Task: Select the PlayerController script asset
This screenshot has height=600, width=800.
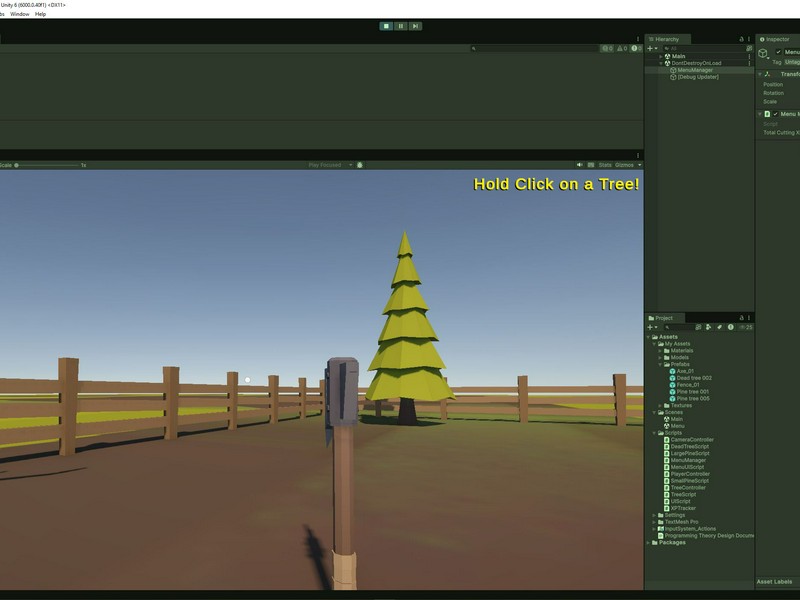Action: click(691, 474)
